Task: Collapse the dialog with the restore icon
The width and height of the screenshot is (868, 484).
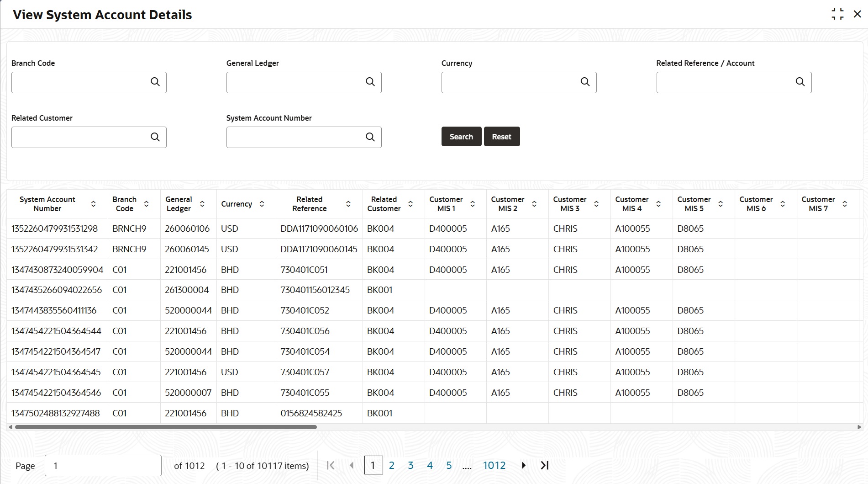Action: (838, 14)
